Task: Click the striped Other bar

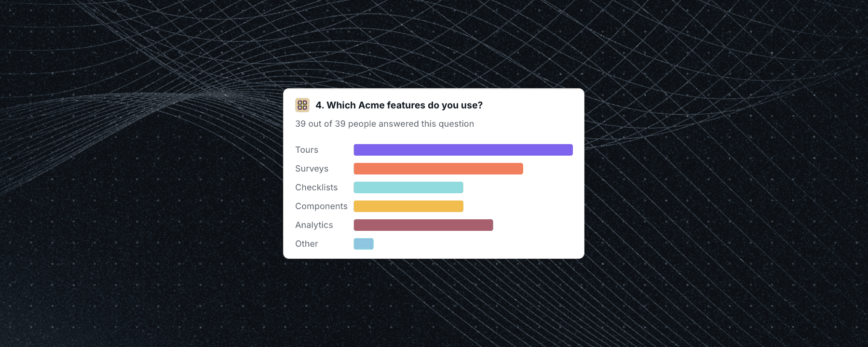Action: point(364,243)
